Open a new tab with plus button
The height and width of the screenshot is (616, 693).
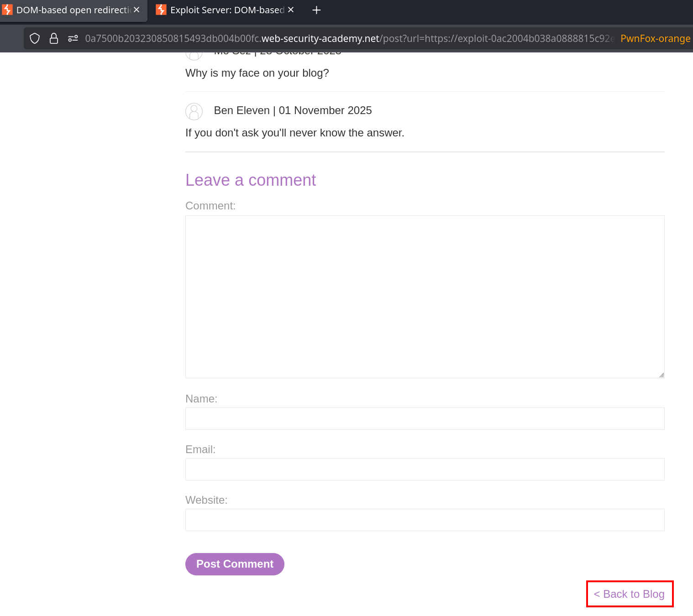pos(316,10)
